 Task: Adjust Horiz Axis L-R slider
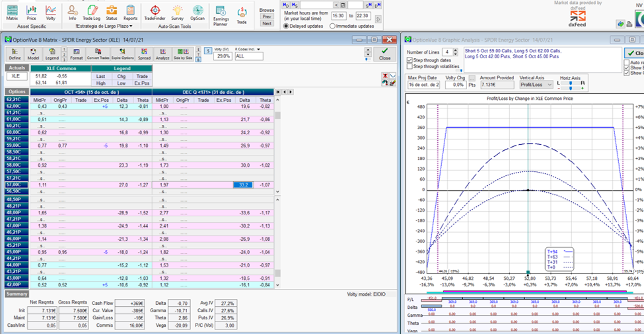pyautogui.click(x=570, y=83)
